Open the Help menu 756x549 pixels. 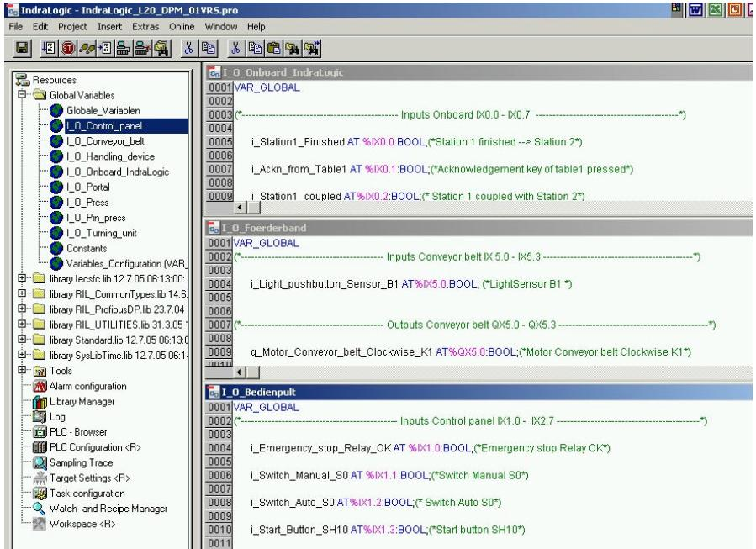256,27
